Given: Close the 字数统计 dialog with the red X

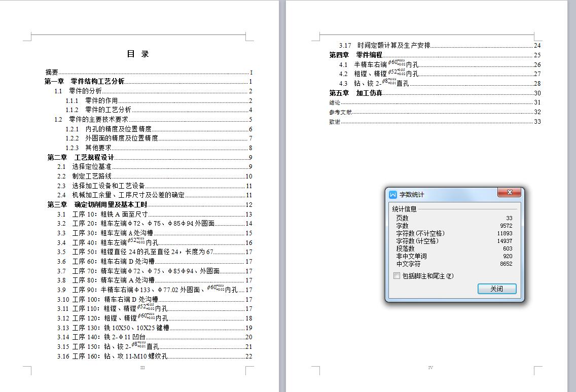Looking at the screenshot, I should pos(510,193).
